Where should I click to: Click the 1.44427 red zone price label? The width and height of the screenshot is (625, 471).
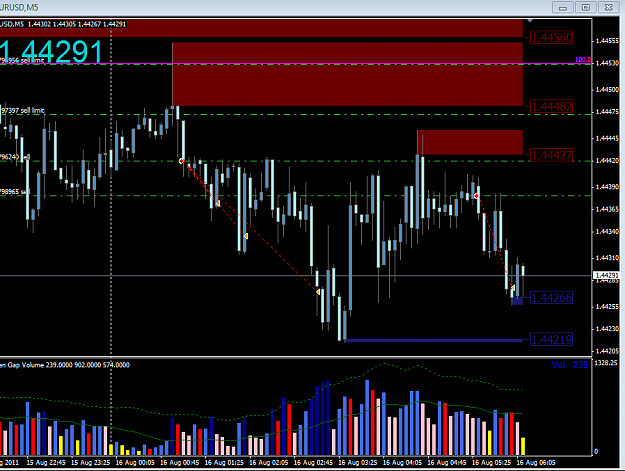pyautogui.click(x=552, y=155)
